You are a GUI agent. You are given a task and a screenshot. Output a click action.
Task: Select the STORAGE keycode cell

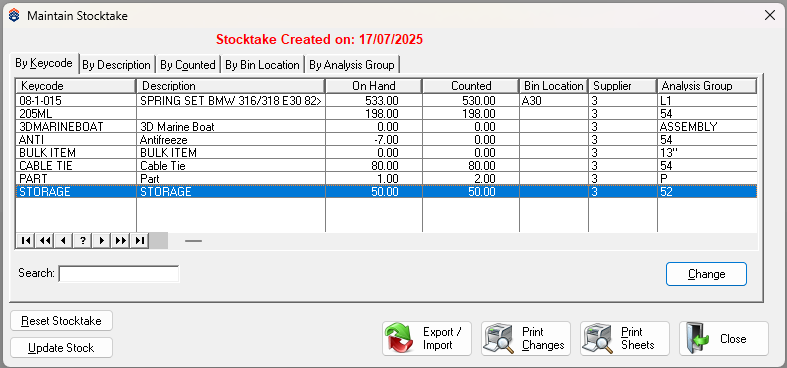[76, 192]
